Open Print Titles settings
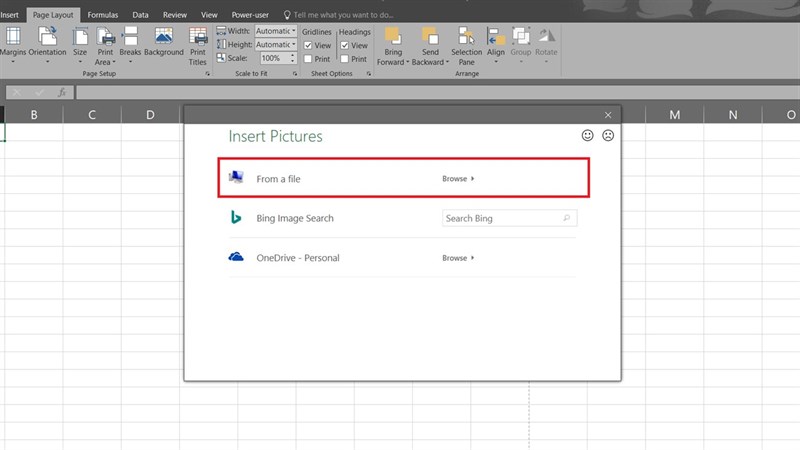This screenshot has width=800, height=450. pos(197,46)
